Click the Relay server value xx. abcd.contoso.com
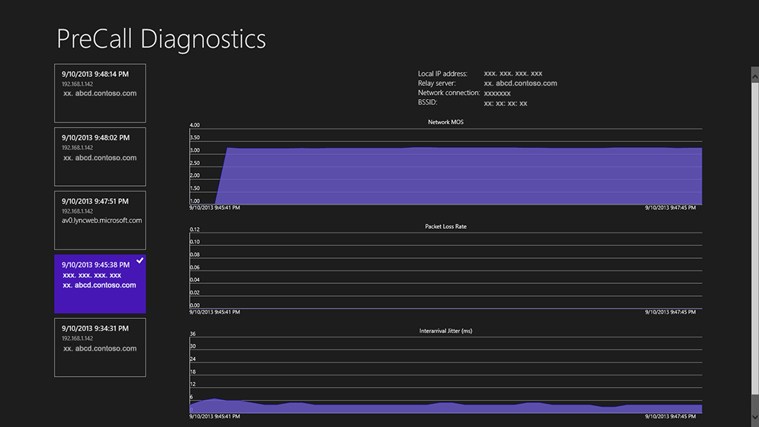Screen dimensions: 759x427 tap(520, 83)
